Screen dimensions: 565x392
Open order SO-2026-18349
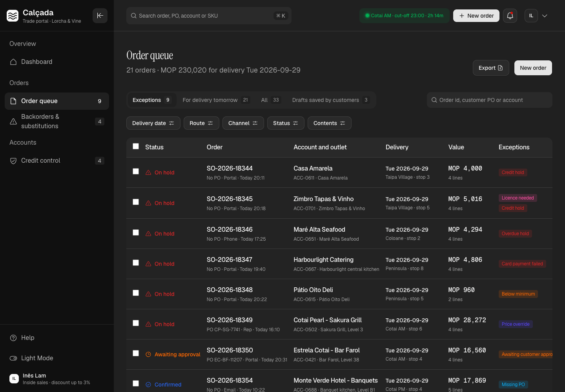pos(230,320)
